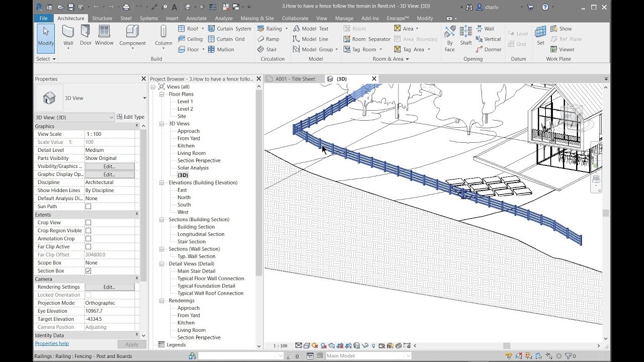Open the Site floor plan view
Viewport: 644px width, 362px height.
(x=182, y=116)
